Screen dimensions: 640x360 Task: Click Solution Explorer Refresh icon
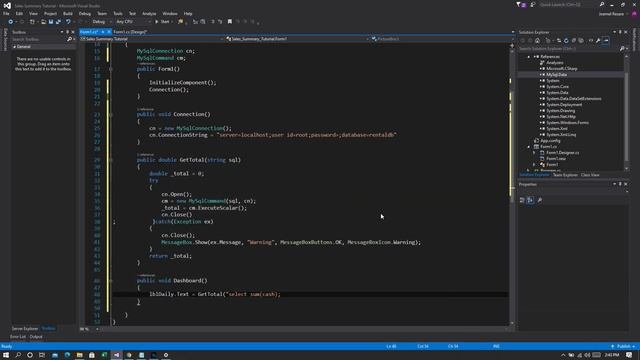click(566, 40)
